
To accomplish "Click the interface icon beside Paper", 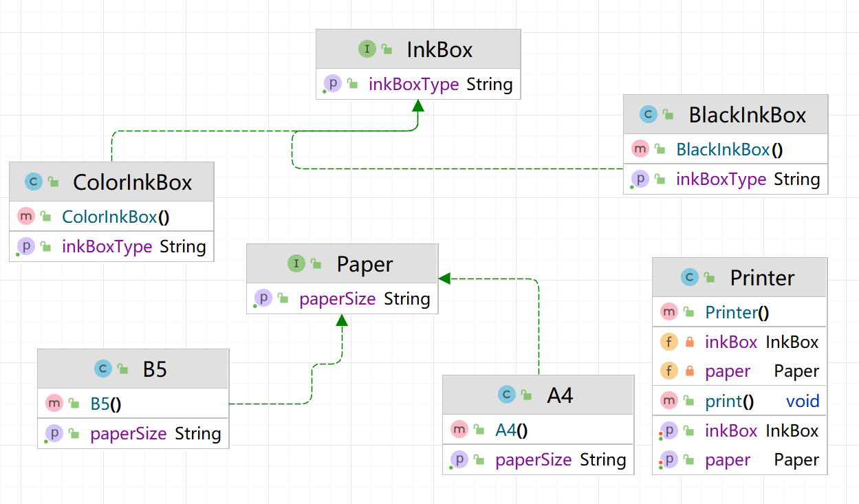I will [x=296, y=263].
